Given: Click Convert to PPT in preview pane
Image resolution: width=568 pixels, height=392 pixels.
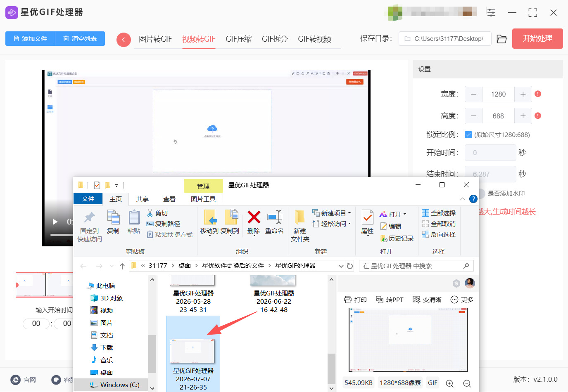Looking at the screenshot, I should coord(390,300).
